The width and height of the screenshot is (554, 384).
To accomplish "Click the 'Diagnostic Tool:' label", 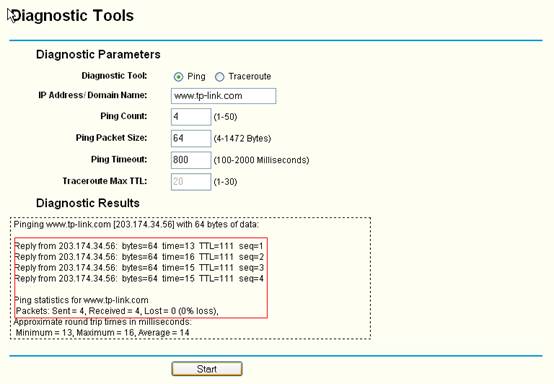I will [114, 76].
